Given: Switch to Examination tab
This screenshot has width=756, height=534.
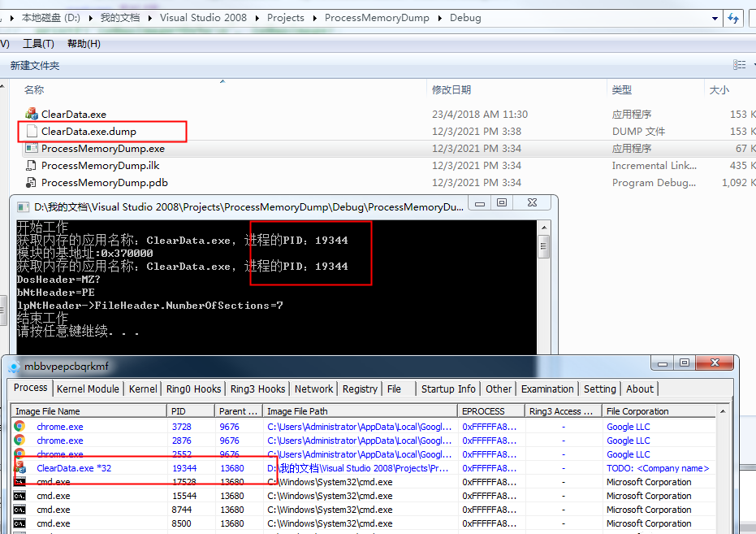Looking at the screenshot, I should [x=547, y=389].
